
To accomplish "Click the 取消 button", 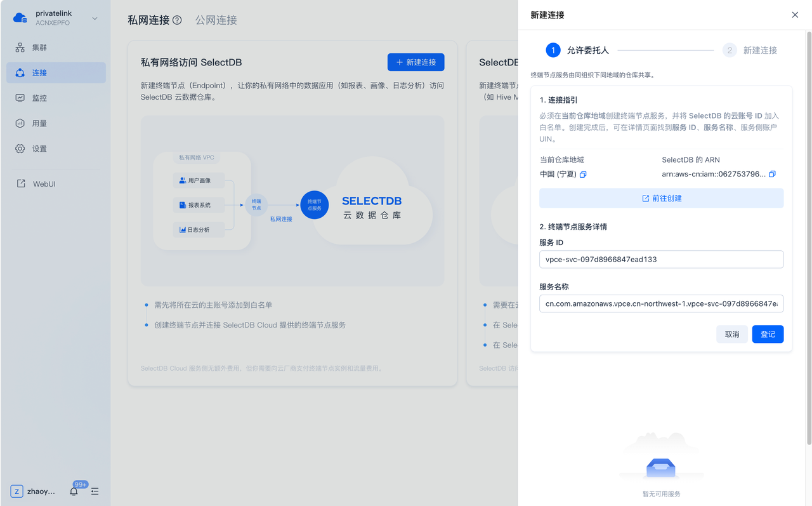I will pyautogui.click(x=732, y=334).
